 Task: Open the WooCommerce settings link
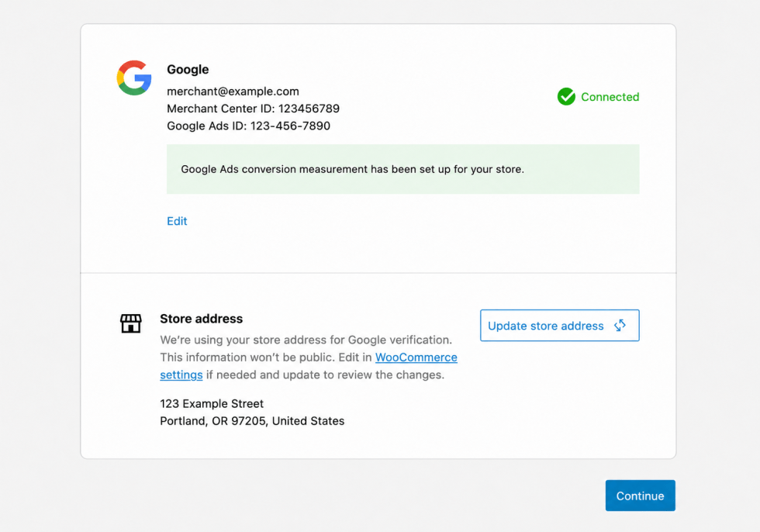click(x=416, y=358)
